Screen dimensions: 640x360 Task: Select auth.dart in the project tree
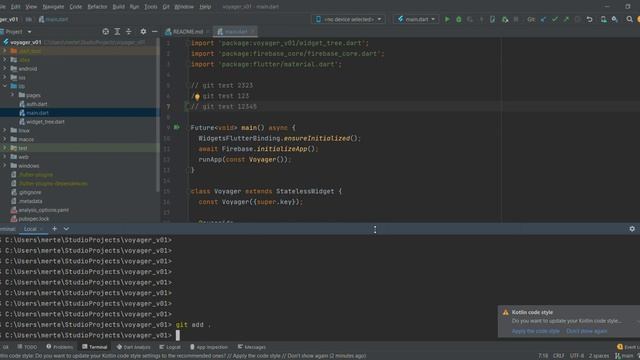pyautogui.click(x=37, y=104)
